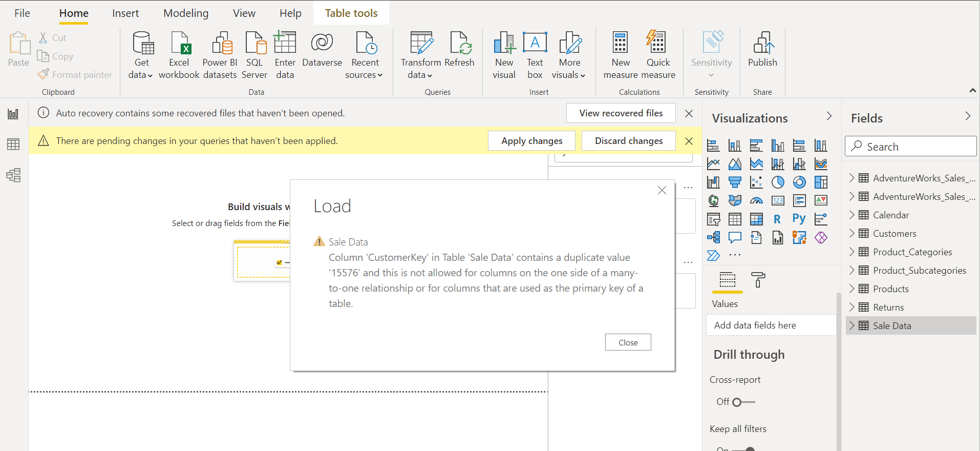Click View recovered files button
The image size is (980, 451).
pos(621,113)
